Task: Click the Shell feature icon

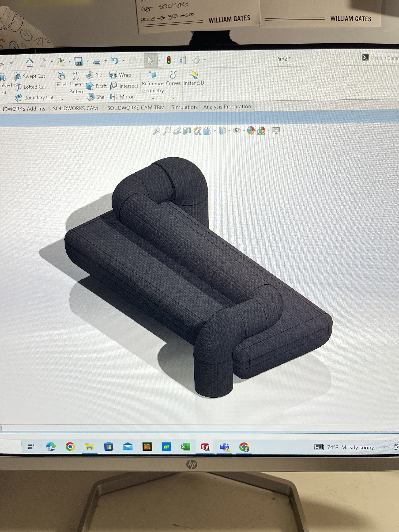Action: [x=91, y=97]
